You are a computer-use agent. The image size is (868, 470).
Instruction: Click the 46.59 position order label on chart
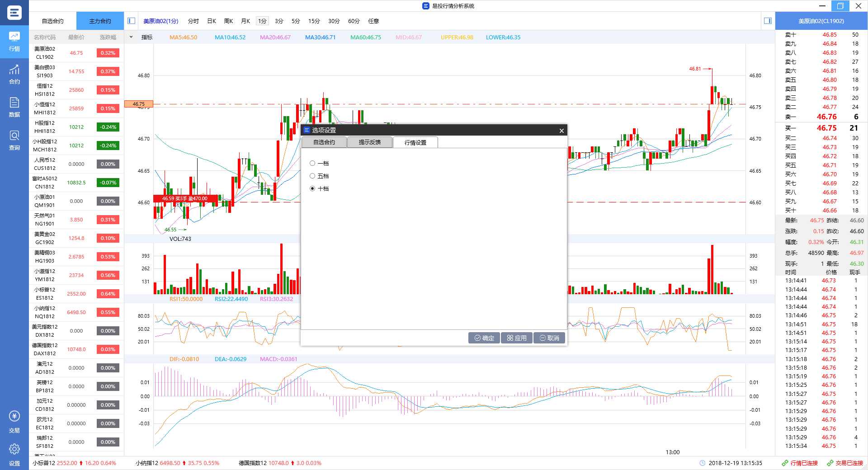click(x=185, y=198)
